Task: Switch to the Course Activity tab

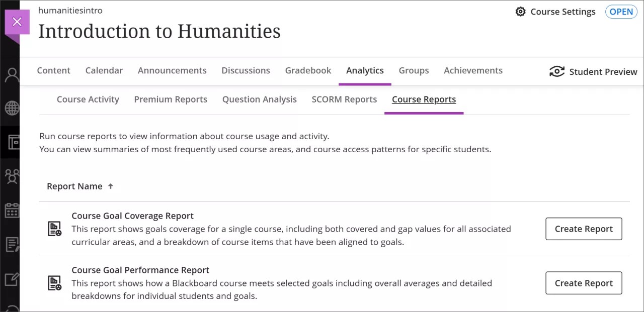Action: tap(88, 99)
